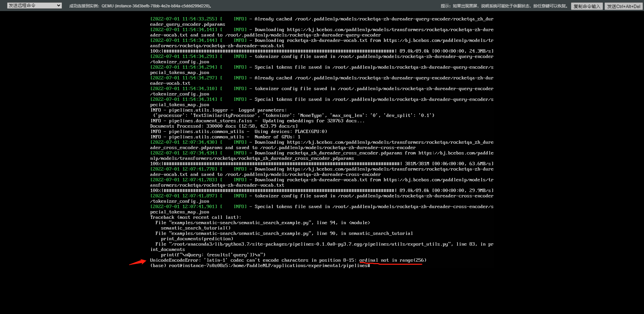Click the 提示 hint text about black screen
Screen dimensions: 644x314
click(x=504, y=6)
